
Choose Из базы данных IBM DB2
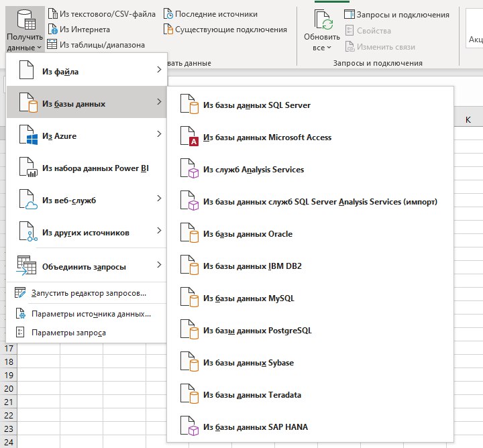[x=311, y=266]
